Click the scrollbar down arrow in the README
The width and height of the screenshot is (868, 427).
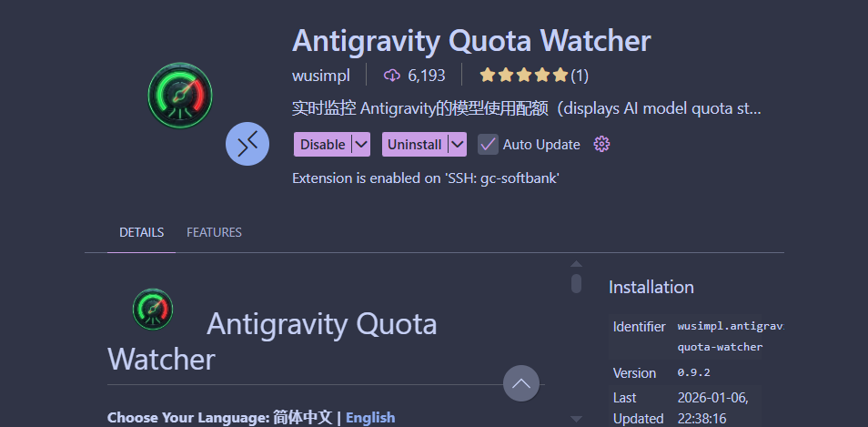coord(576,419)
